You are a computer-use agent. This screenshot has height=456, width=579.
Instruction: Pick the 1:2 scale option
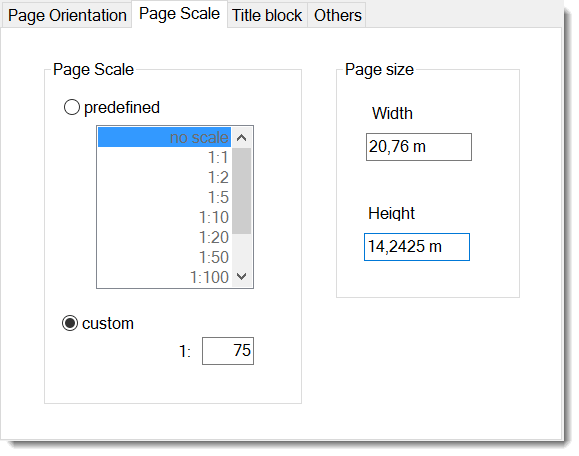[164, 178]
